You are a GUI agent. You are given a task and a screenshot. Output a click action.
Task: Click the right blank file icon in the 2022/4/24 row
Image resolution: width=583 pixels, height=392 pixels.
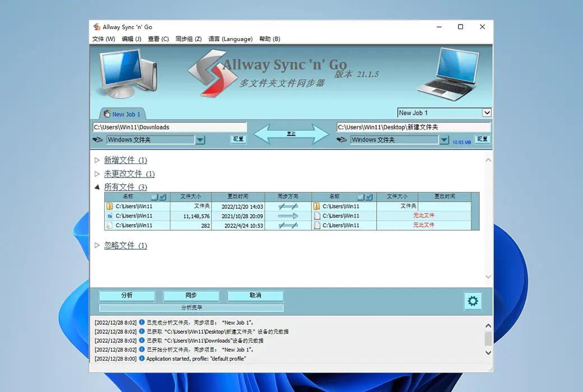317,225
